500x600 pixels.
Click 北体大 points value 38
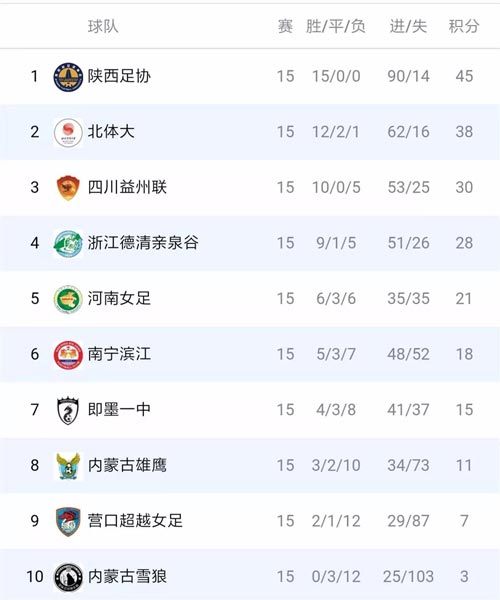point(464,132)
